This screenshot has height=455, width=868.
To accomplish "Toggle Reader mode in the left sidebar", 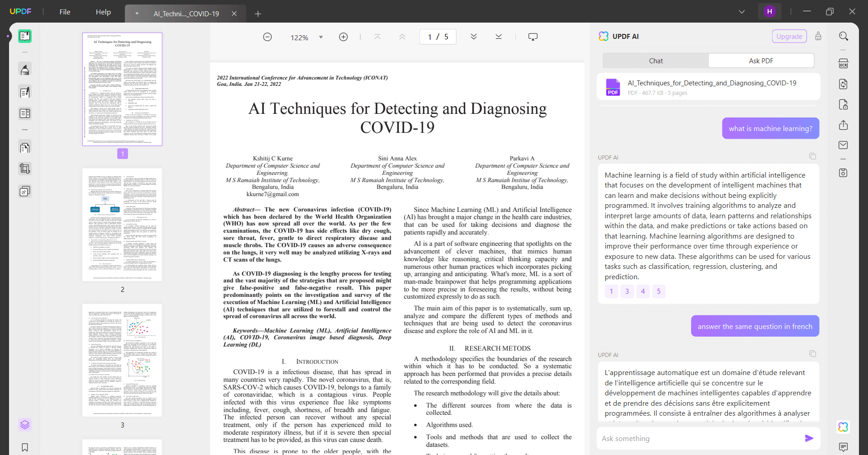I will [25, 36].
